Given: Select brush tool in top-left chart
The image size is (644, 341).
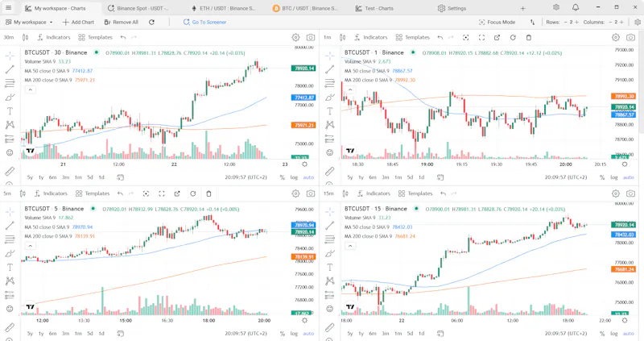Looking at the screenshot, I should [x=10, y=98].
